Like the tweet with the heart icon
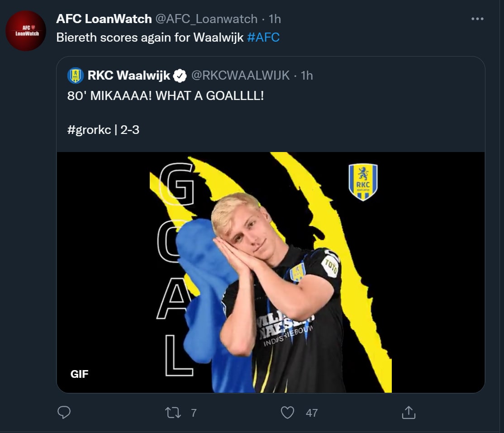Viewport: 504px width, 433px height. [287, 412]
